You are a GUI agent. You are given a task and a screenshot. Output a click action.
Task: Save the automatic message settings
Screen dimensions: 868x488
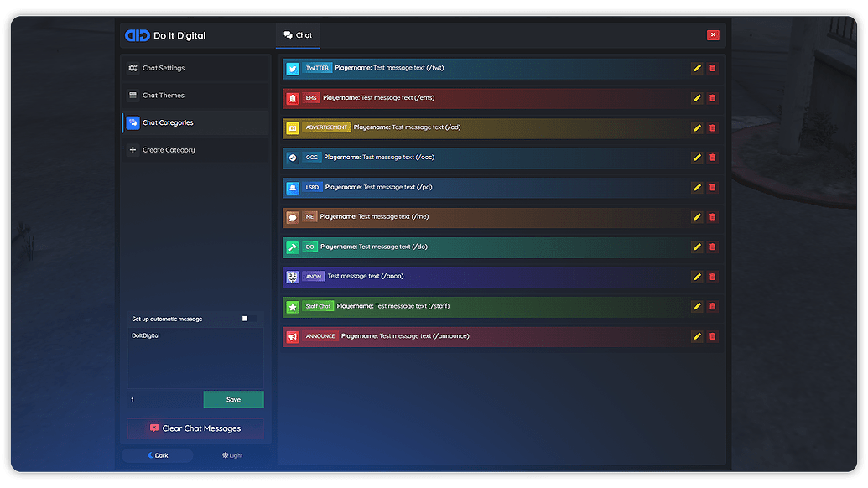233,399
